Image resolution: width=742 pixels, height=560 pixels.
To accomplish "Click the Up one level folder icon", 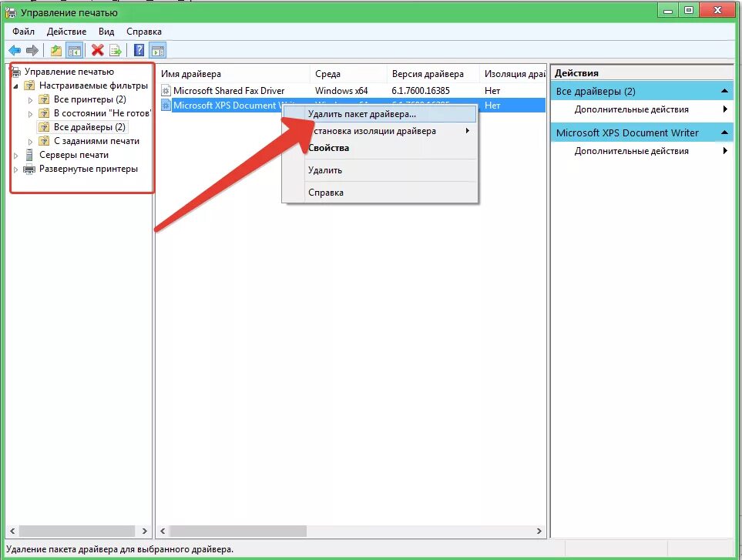I will 56,50.
